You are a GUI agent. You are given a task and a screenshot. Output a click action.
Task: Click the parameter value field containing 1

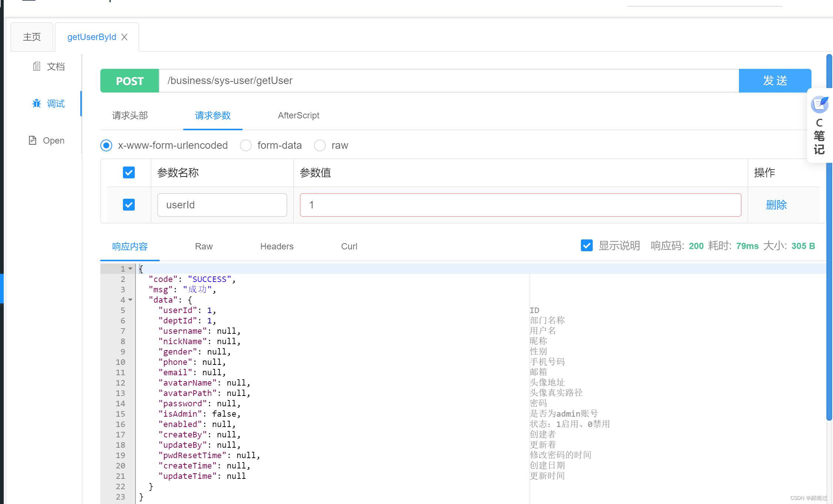tap(521, 205)
